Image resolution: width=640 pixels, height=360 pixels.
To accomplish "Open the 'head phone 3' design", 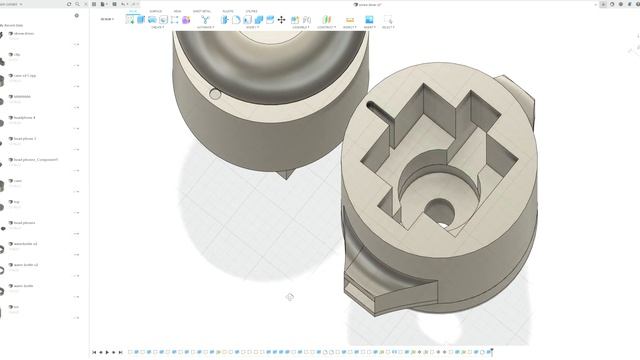I will click(25, 139).
